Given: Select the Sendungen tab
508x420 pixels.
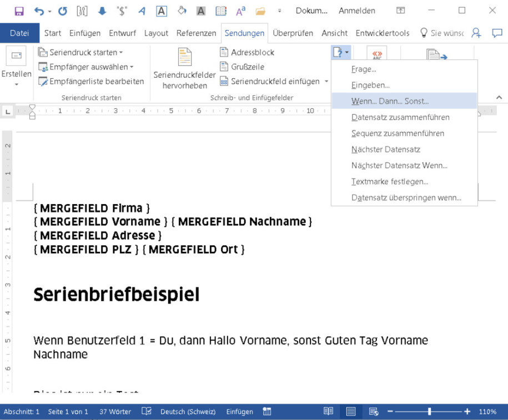Looking at the screenshot, I should (245, 33).
